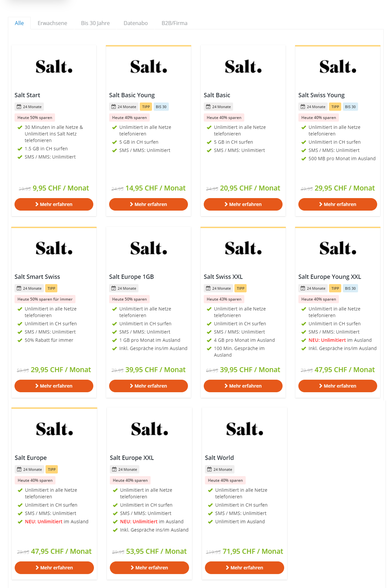
Task: Click BIS 30 badge on Salt Basic Young
Action: (161, 107)
